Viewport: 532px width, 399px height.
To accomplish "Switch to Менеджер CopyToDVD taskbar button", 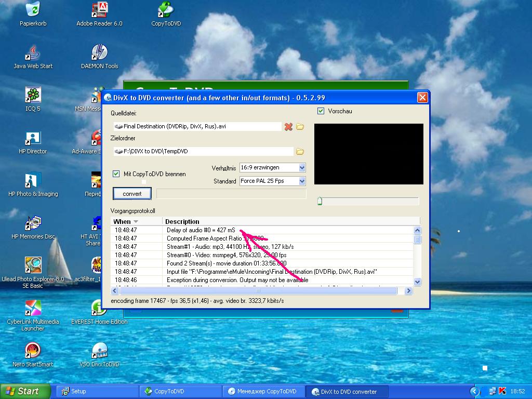I will click(263, 391).
